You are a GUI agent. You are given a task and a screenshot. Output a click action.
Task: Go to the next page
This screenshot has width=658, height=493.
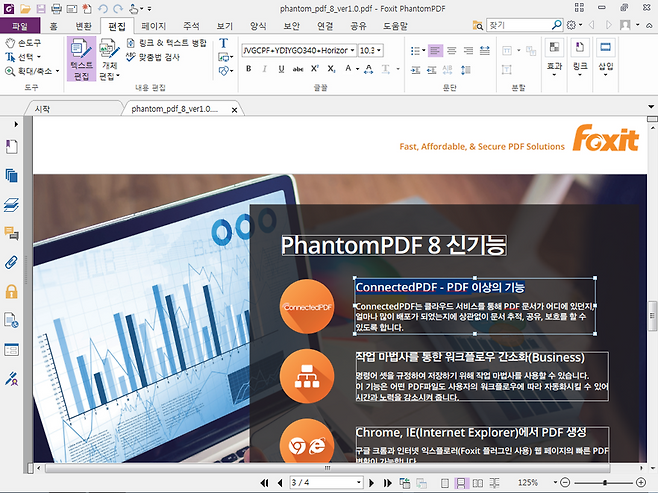pos(371,483)
